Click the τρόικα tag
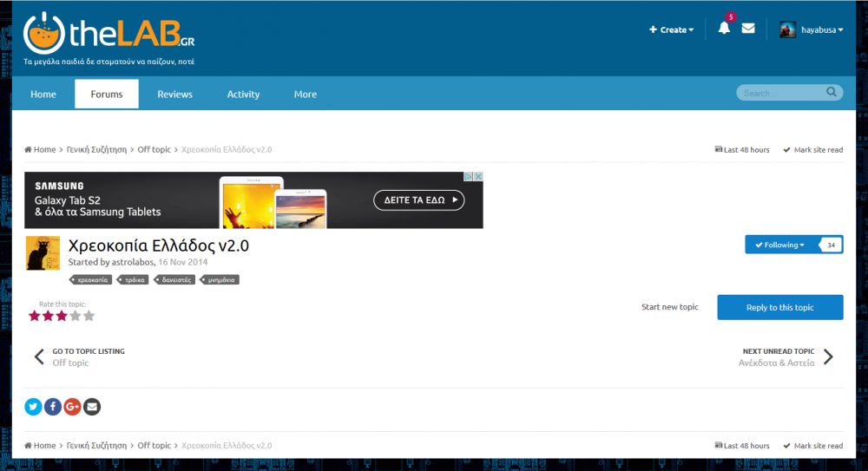868x471 pixels. pos(134,279)
